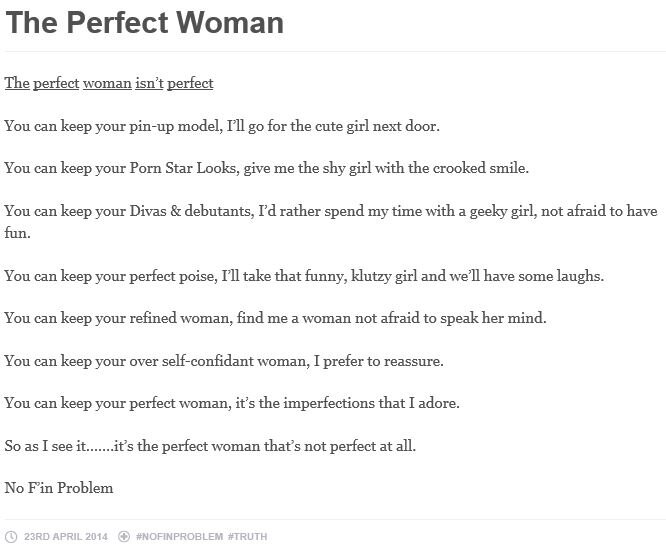Open the #TRUTH tag link

pos(247,536)
